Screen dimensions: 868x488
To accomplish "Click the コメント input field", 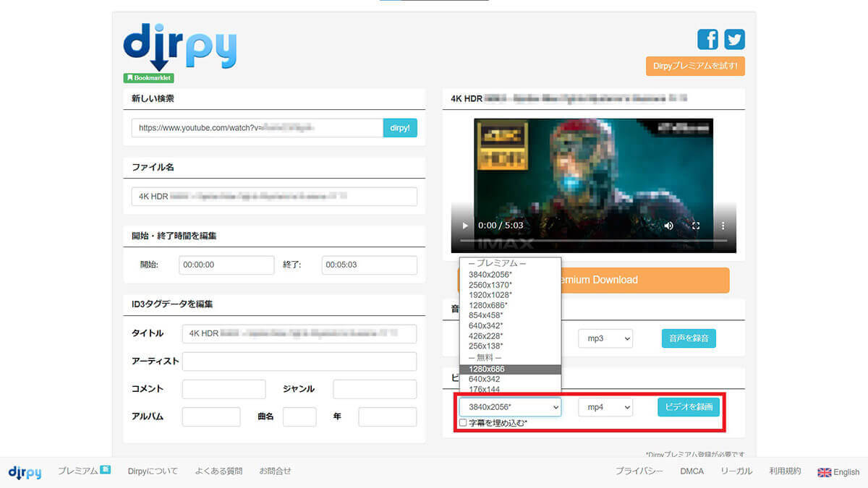I will [x=224, y=389].
